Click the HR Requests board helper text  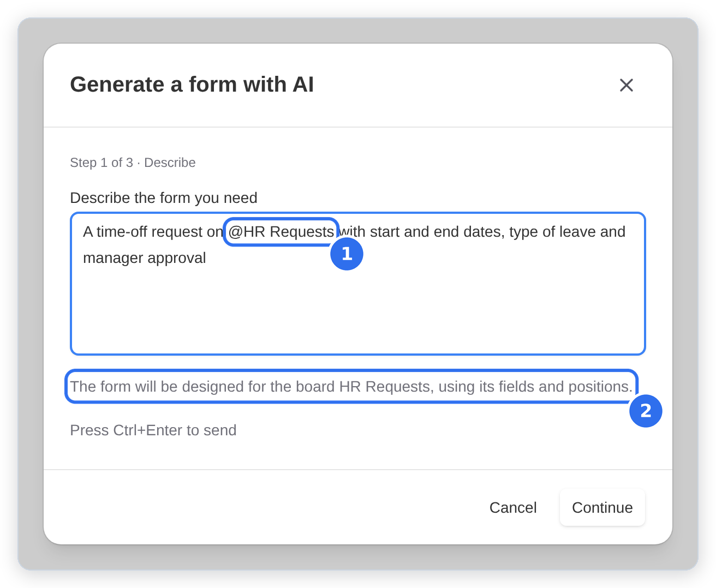tap(351, 387)
